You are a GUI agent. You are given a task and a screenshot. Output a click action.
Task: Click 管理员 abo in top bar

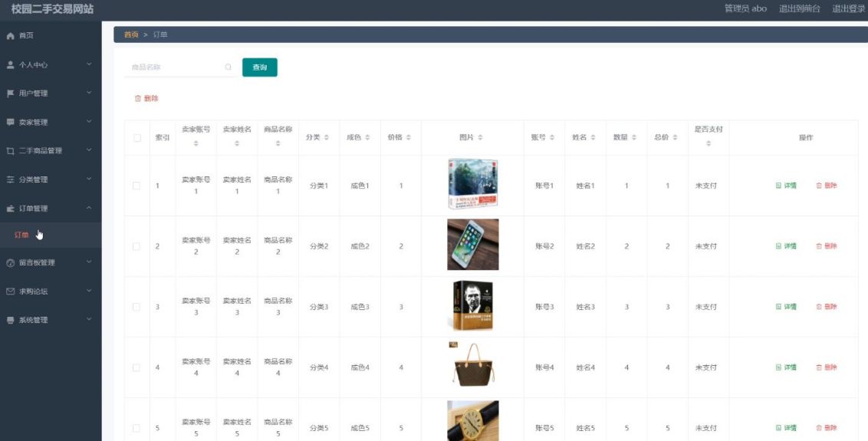click(x=745, y=9)
